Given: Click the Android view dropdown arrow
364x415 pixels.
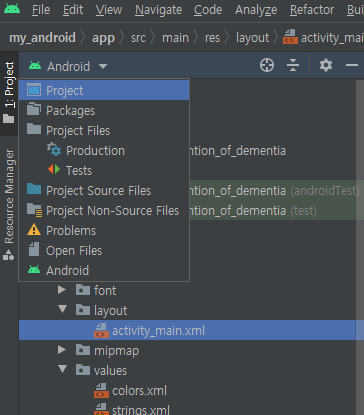Looking at the screenshot, I should tap(103, 66).
